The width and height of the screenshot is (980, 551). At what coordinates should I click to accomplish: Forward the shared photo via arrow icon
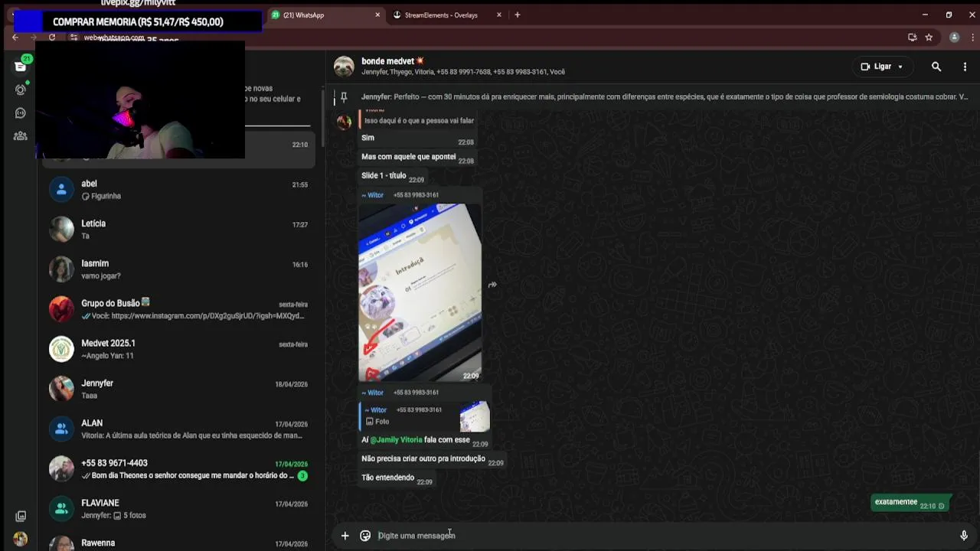[492, 285]
